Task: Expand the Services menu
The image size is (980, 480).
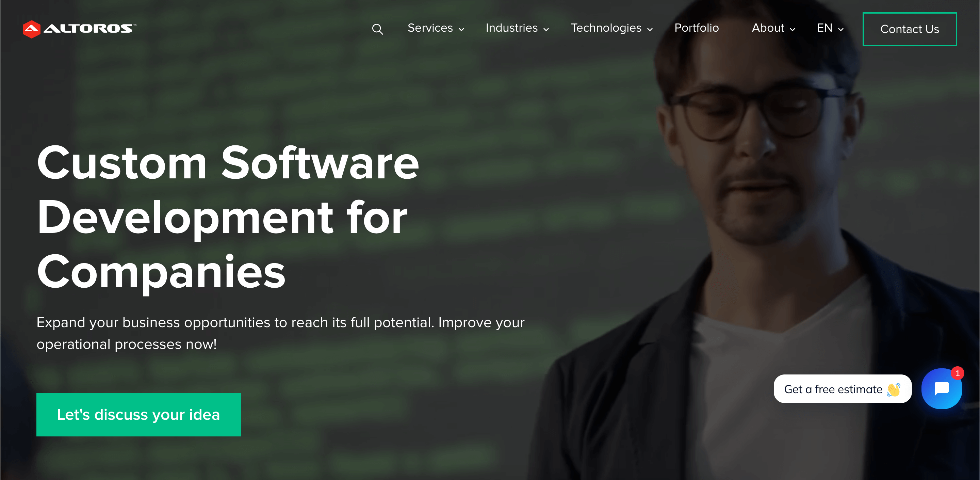Action: (436, 28)
